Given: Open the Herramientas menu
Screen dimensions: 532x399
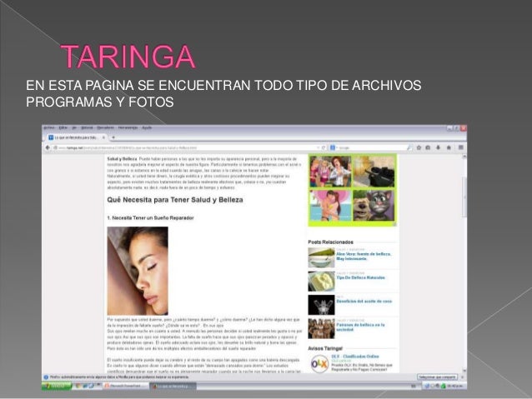Looking at the screenshot, I should [x=128, y=127].
